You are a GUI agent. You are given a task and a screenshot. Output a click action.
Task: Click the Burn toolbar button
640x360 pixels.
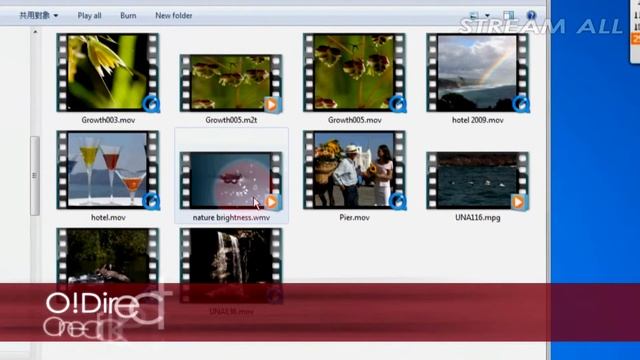pos(128,16)
